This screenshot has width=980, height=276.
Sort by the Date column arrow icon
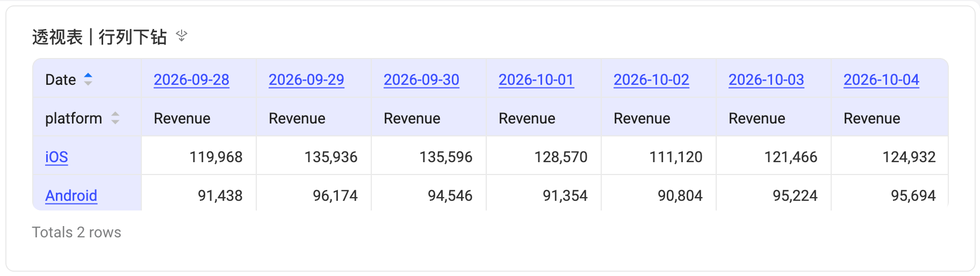pos(88,79)
